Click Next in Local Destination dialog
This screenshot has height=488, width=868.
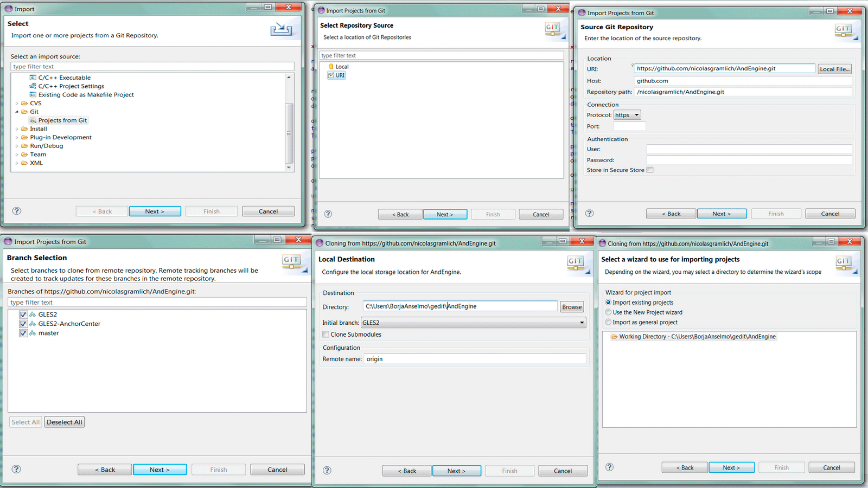(457, 471)
